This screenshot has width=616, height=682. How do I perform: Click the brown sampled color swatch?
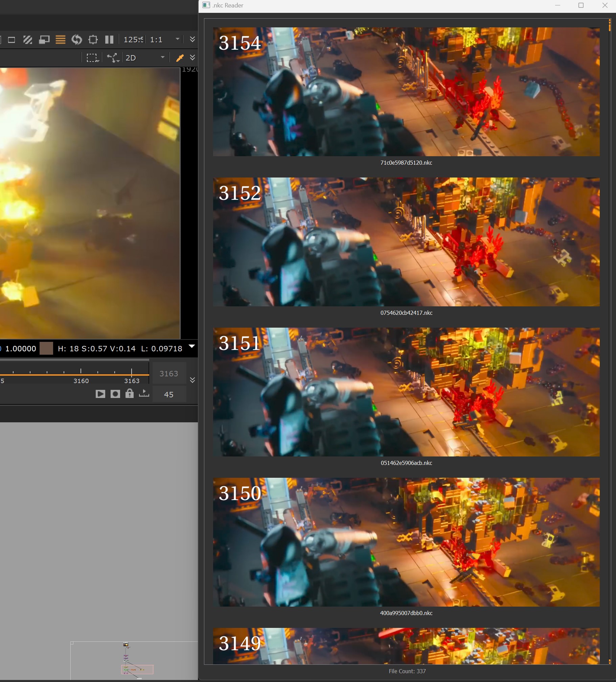pyautogui.click(x=46, y=349)
